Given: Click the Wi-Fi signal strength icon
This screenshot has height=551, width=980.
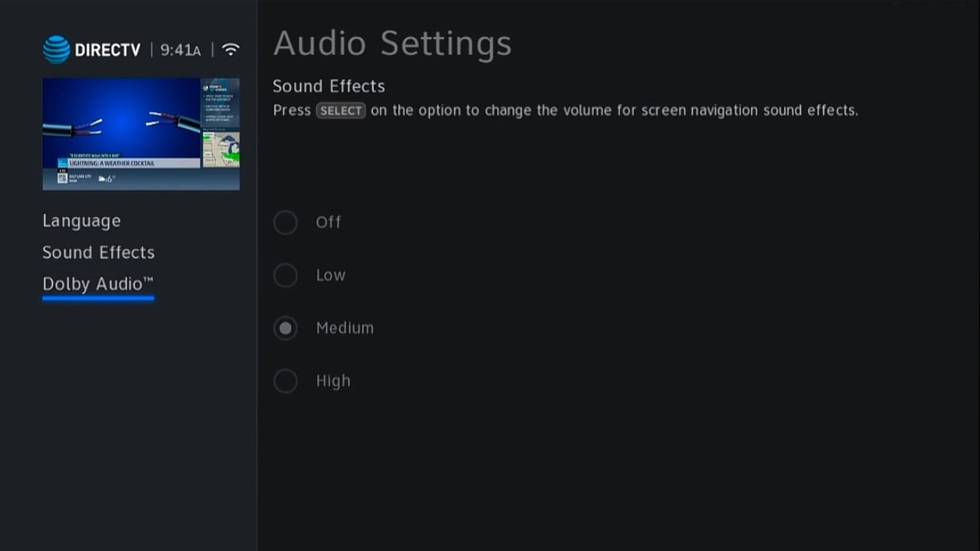Looking at the screenshot, I should pos(230,49).
